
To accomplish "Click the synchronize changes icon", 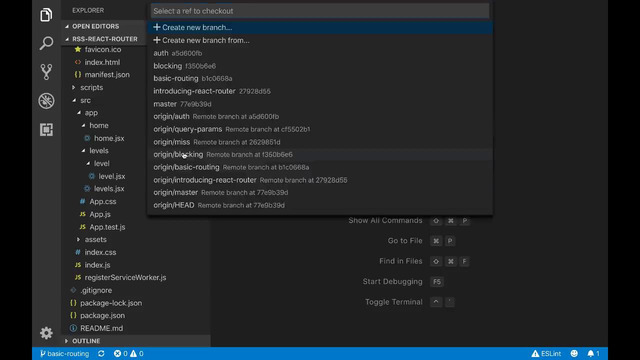I will (101, 353).
